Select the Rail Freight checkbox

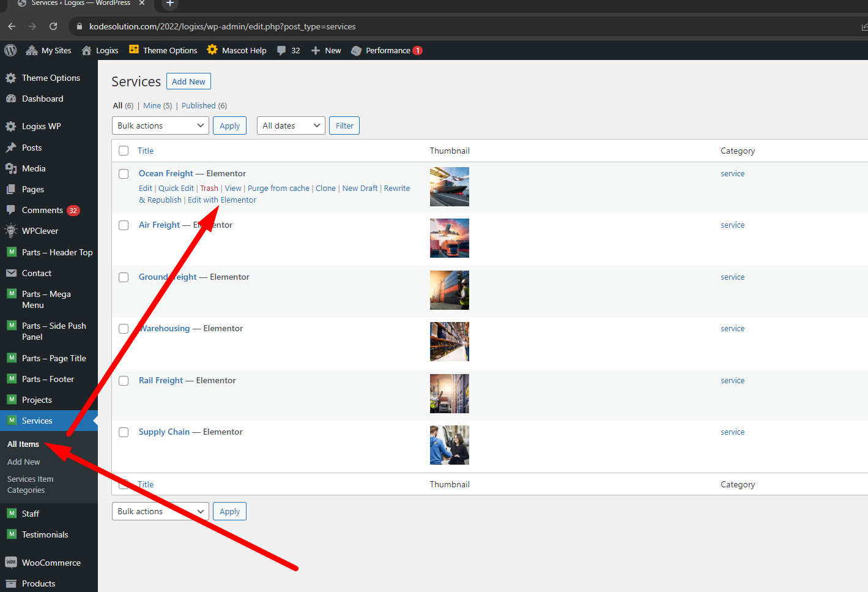point(124,381)
